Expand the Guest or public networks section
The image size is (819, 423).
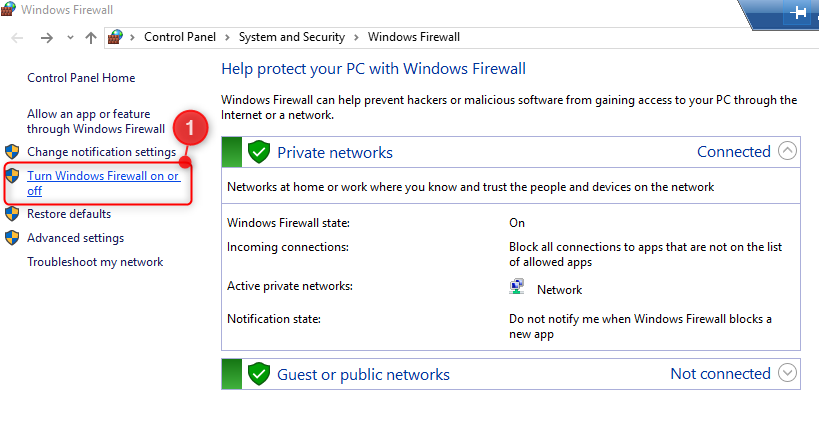787,374
